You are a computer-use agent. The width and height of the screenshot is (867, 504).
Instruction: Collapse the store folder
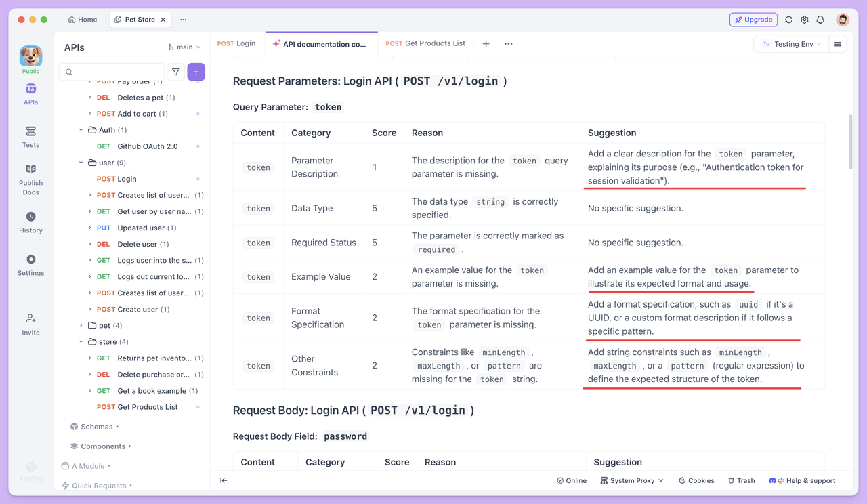(81, 342)
